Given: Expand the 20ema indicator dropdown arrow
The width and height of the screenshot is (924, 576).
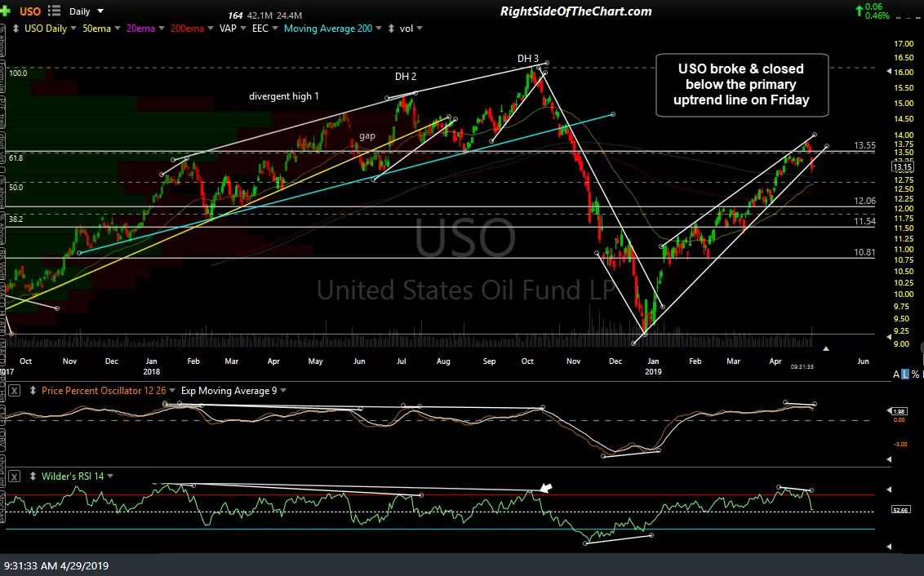Looking at the screenshot, I should click(161, 29).
